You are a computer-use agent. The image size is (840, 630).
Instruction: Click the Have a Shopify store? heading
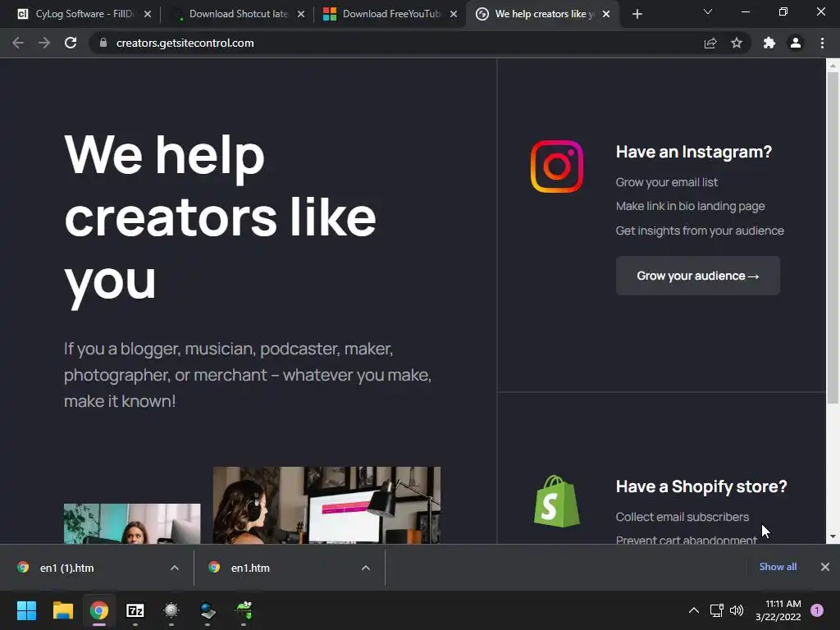(701, 486)
